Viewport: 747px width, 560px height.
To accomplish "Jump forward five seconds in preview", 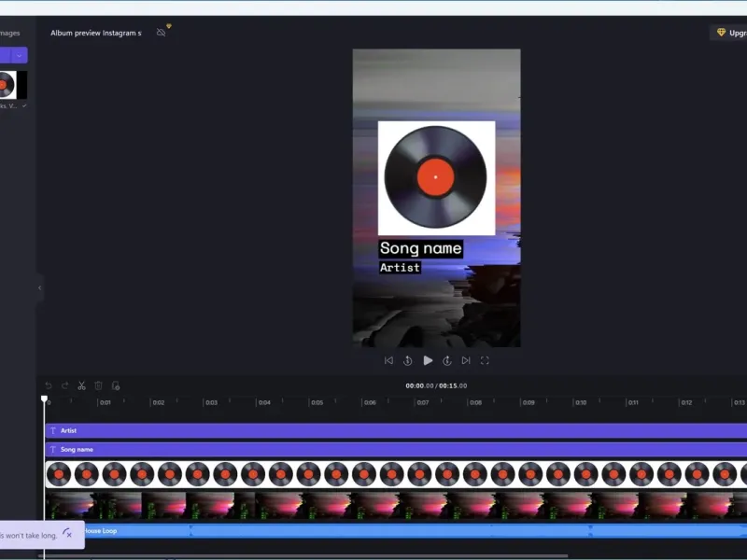I will tap(447, 360).
